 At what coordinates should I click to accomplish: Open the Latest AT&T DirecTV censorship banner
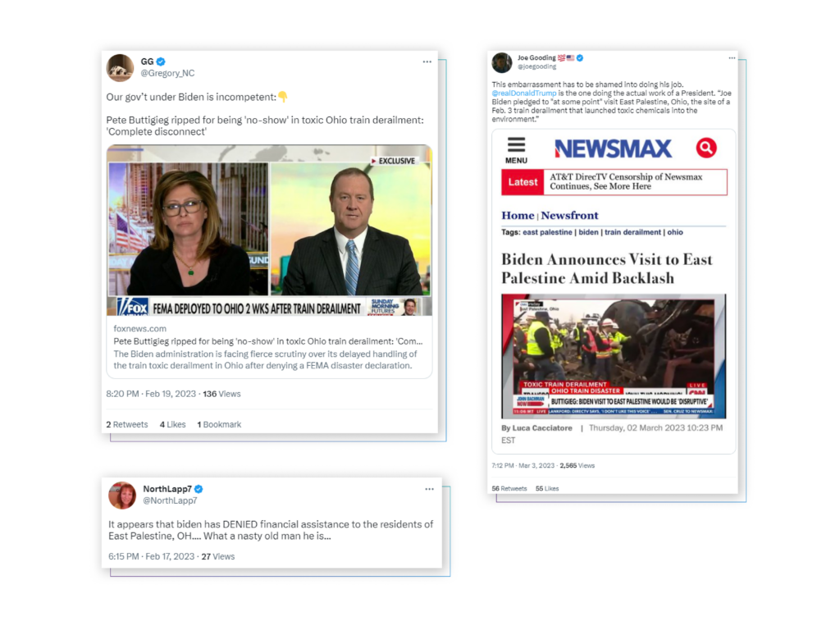(x=614, y=182)
